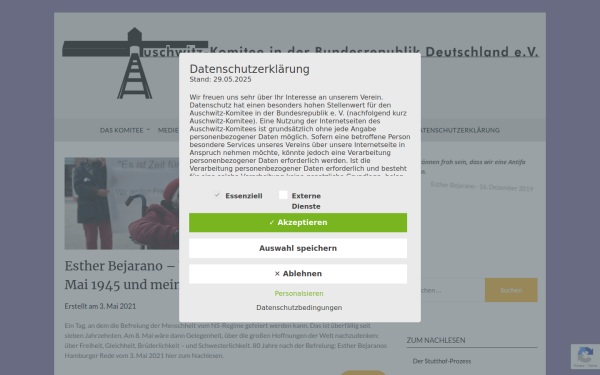Click the ZUM NACHLESEN sidebar heading
The width and height of the screenshot is (600, 375).
click(436, 340)
